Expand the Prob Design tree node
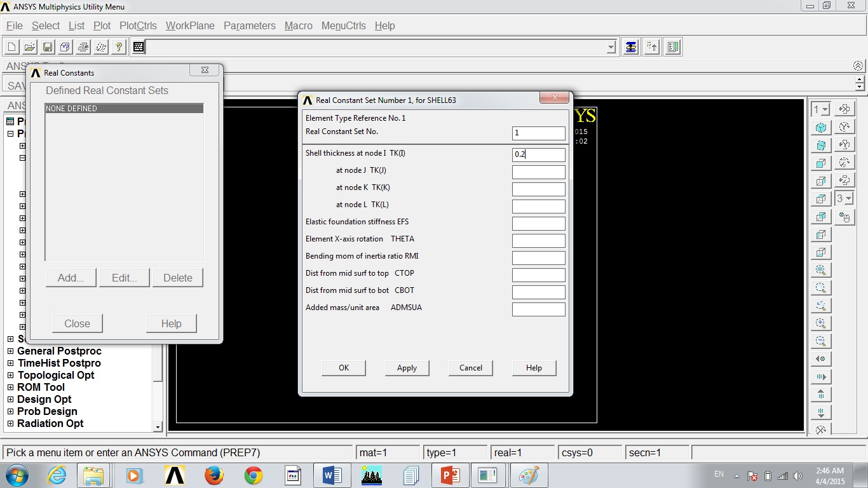 (11, 412)
